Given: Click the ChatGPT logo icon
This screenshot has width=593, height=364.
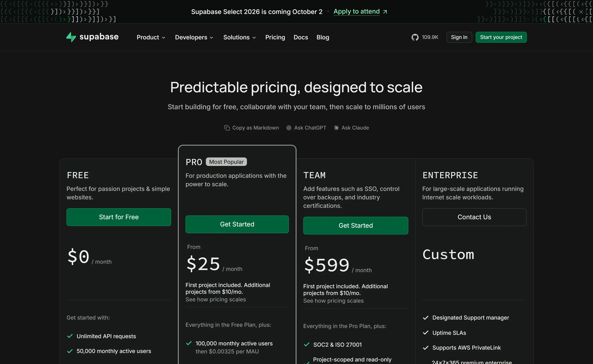Looking at the screenshot, I should (289, 128).
